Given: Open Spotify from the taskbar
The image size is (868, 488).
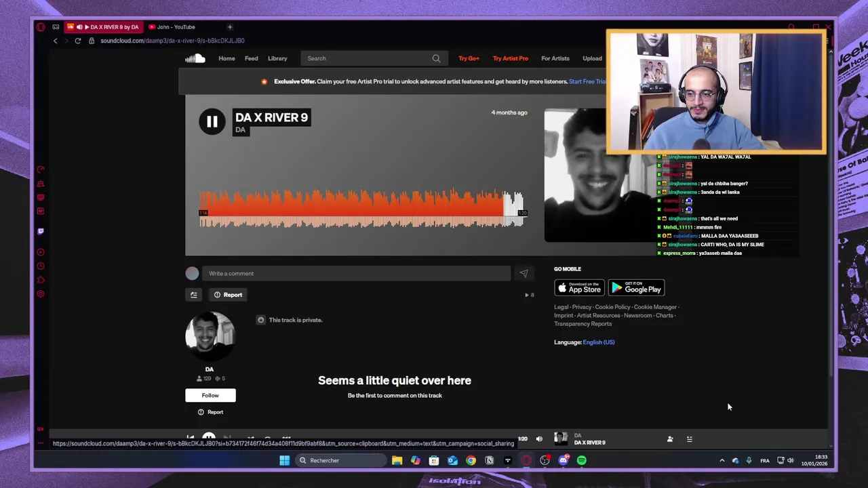Looking at the screenshot, I should (582, 460).
